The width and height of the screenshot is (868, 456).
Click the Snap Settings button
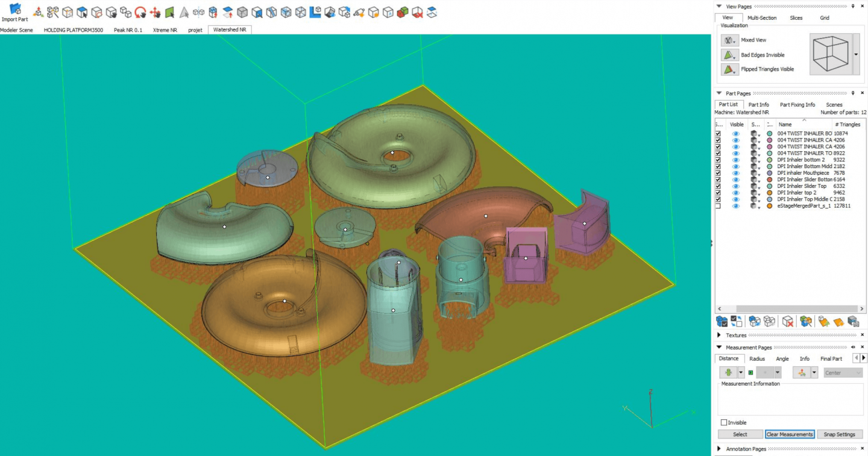(840, 434)
